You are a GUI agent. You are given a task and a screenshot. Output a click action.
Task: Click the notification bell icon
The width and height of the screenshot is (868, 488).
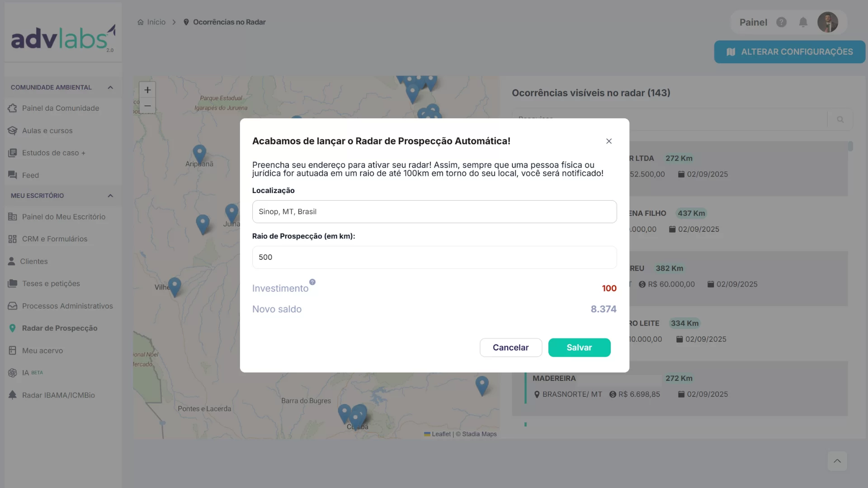(803, 22)
